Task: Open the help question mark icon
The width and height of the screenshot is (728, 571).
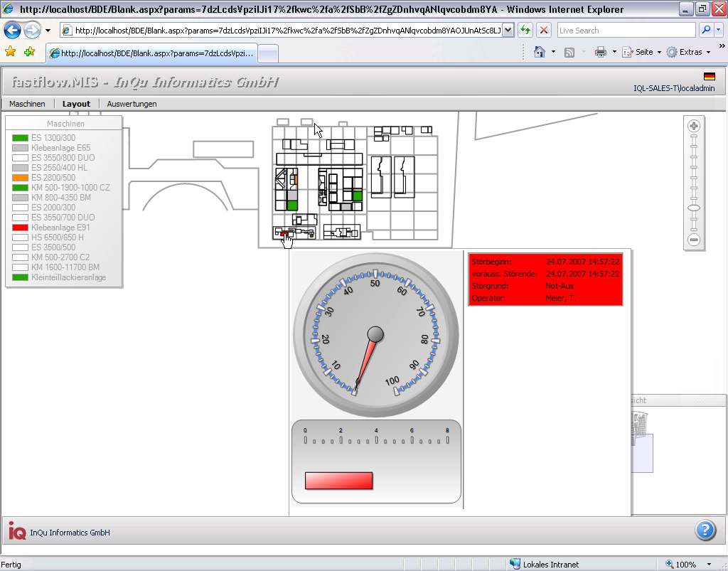Action: (x=705, y=530)
